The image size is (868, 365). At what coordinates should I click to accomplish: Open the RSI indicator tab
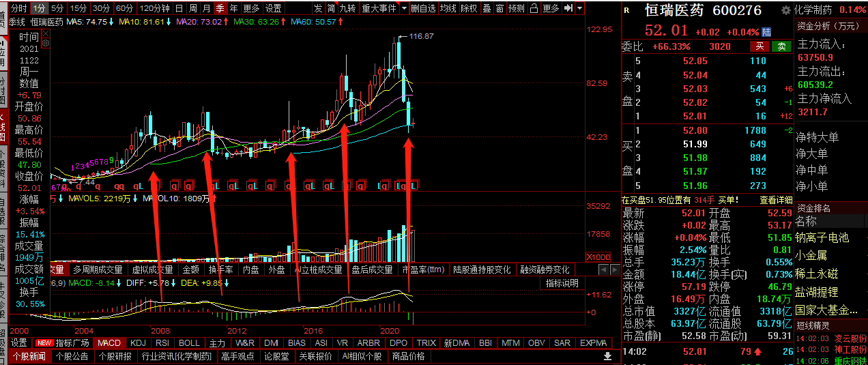point(162,343)
